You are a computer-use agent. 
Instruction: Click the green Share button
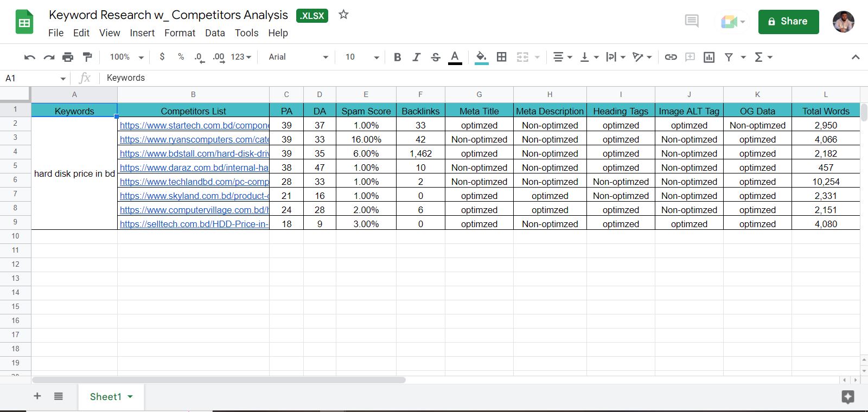[x=788, y=22]
